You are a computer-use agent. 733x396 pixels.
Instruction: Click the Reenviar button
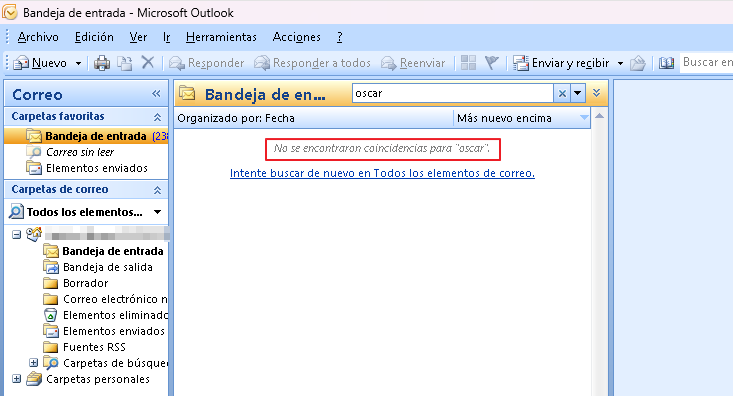[x=413, y=63]
